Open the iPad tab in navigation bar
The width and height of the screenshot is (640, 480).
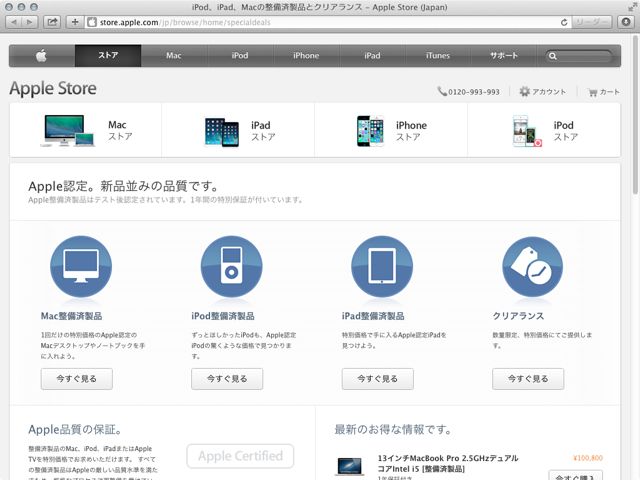(372, 56)
